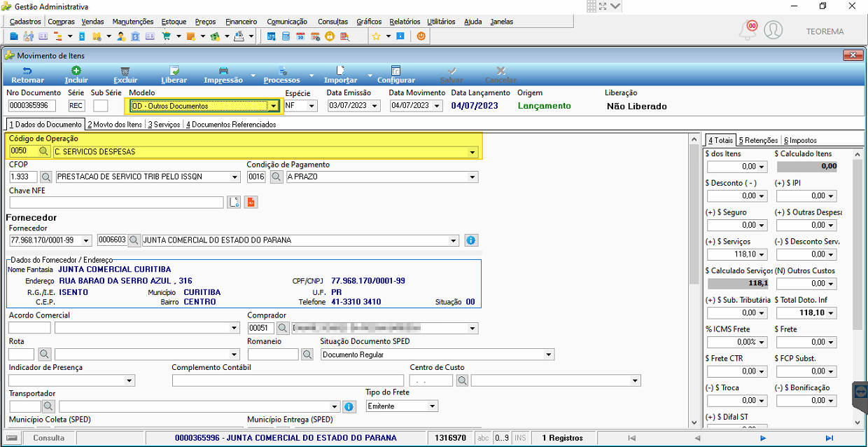Open the Tipo do Frete Emitente dropdown
Viewport: 868px width, 447px height.
click(x=433, y=406)
